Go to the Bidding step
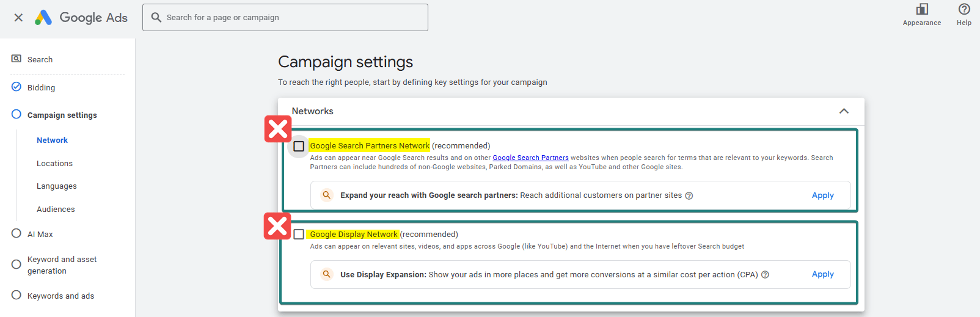Screen dimensions: 980x317 pyautogui.click(x=42, y=87)
